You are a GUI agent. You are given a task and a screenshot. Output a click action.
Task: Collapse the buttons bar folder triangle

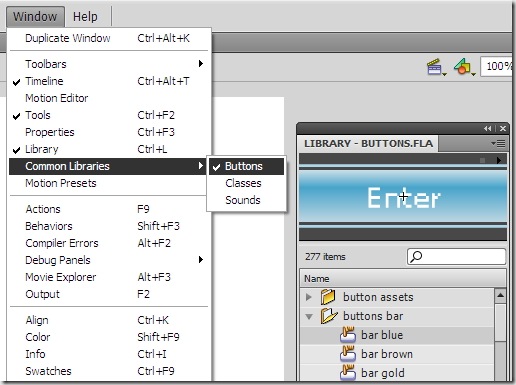[309, 316]
